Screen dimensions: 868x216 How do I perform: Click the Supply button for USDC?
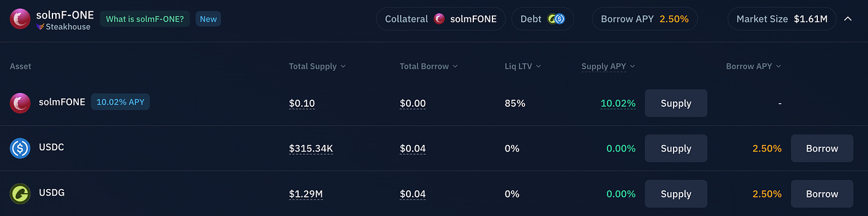click(x=676, y=149)
